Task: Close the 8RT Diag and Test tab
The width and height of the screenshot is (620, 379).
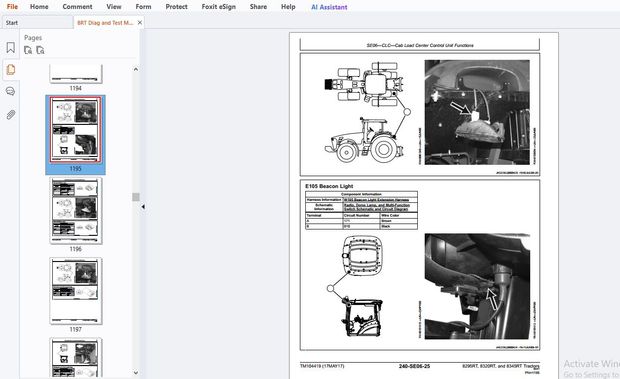Action: pos(140,23)
